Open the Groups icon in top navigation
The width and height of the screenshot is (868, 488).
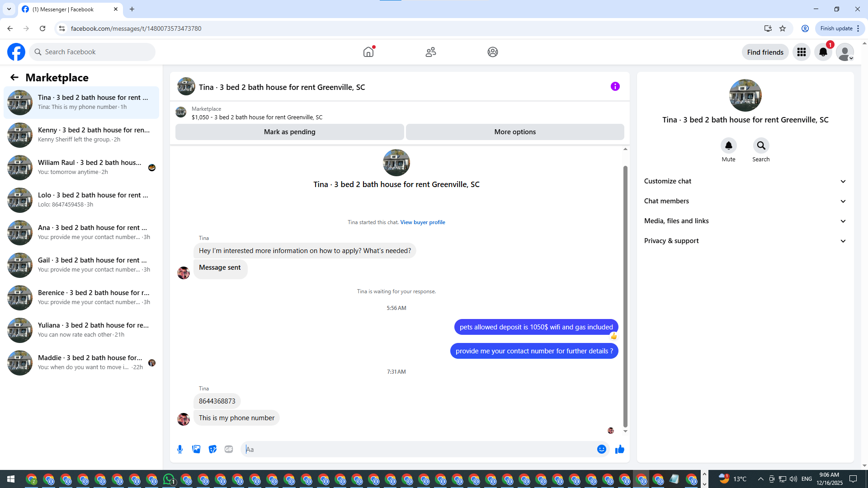pos(493,52)
